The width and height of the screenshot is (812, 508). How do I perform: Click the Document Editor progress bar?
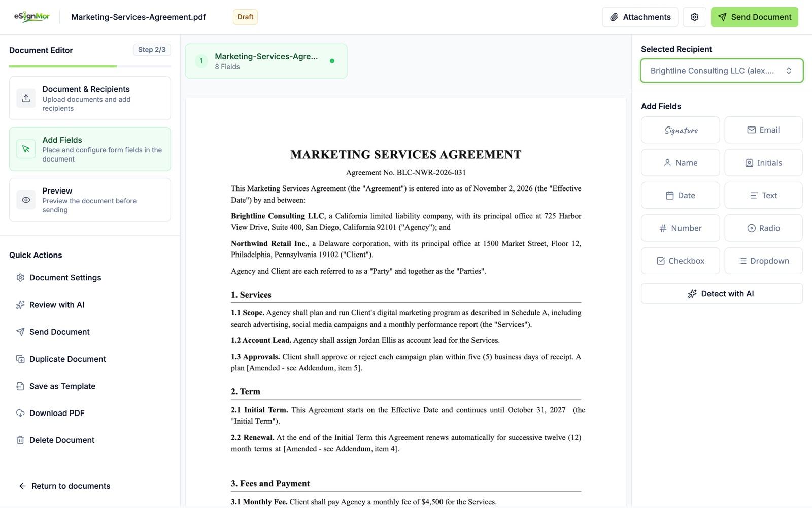pyautogui.click(x=90, y=66)
